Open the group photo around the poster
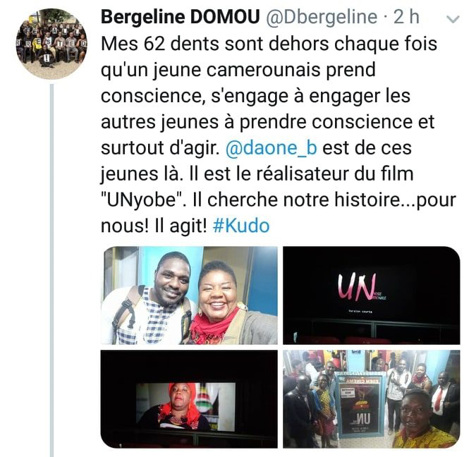The width and height of the screenshot is (476, 457). (372, 399)
